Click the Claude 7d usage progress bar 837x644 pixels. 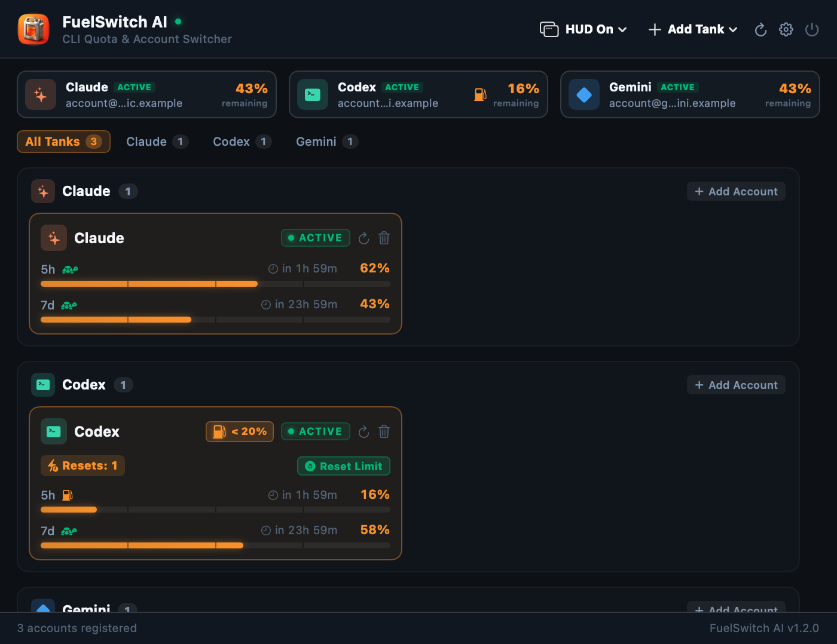click(215, 320)
